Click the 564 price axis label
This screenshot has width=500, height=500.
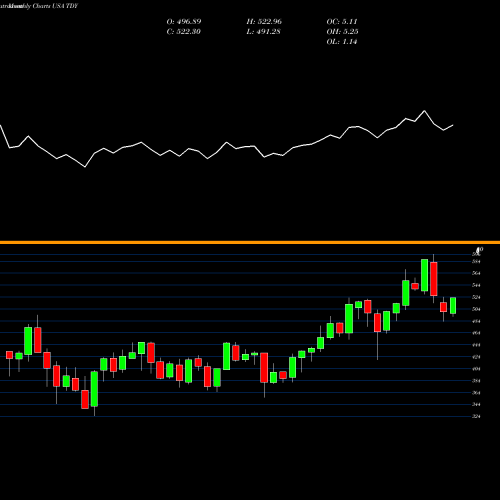click(x=476, y=273)
